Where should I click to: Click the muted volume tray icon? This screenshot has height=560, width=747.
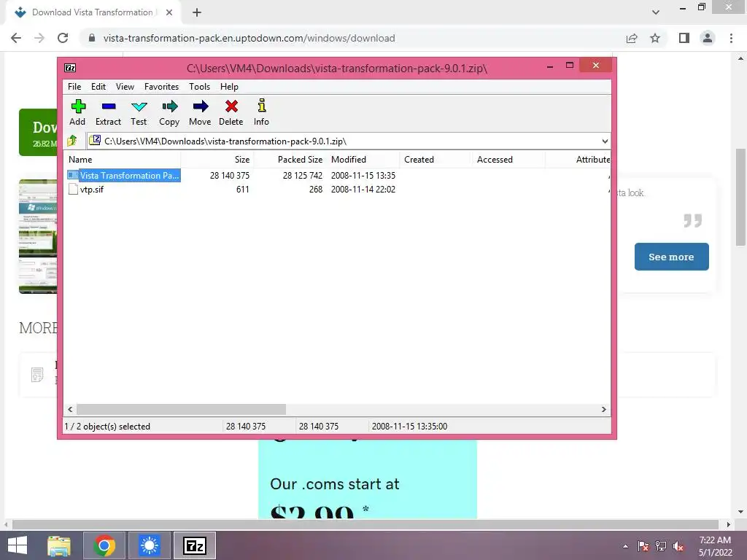point(678,546)
